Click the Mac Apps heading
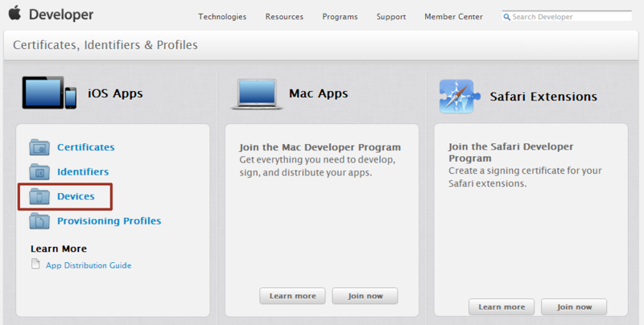The height and width of the screenshot is (325, 644). coord(319,93)
